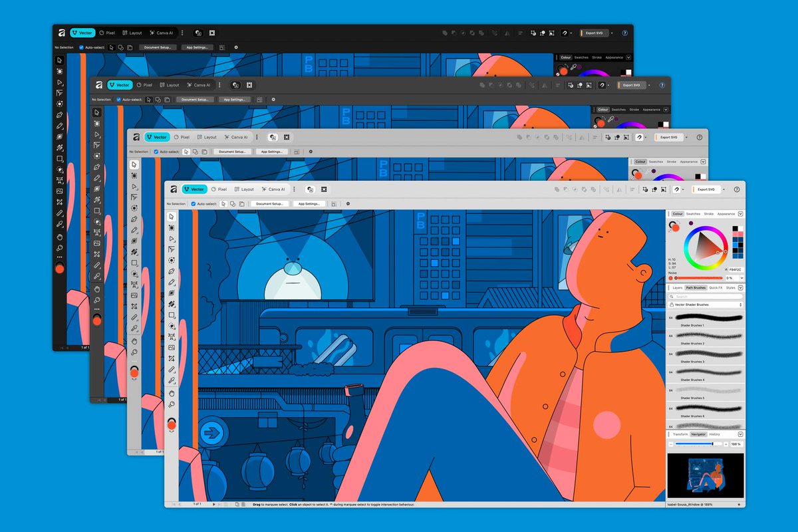Select the Rectangle tool in the front window
This screenshot has height=532, width=798.
click(171, 315)
